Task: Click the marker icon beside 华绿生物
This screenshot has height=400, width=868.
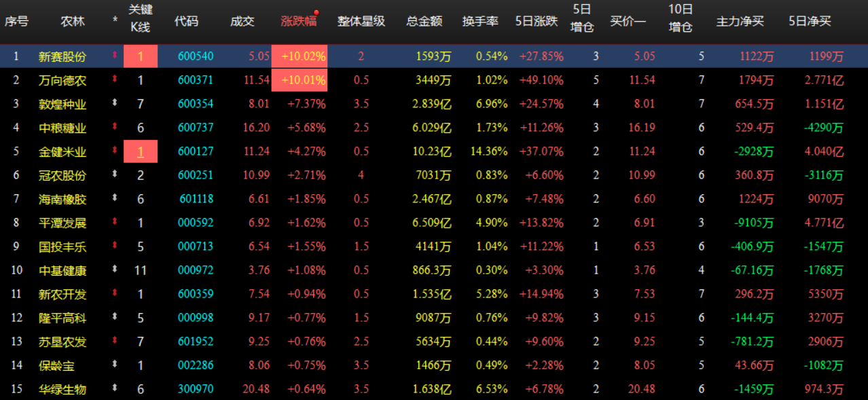Action: click(x=115, y=389)
